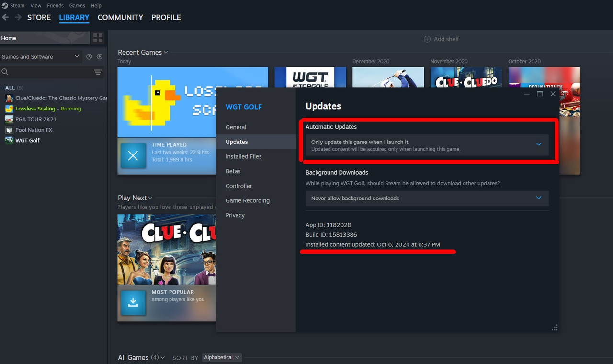Open Updates properties tab
Screen dimensions: 613x364
pyautogui.click(x=256, y=142)
